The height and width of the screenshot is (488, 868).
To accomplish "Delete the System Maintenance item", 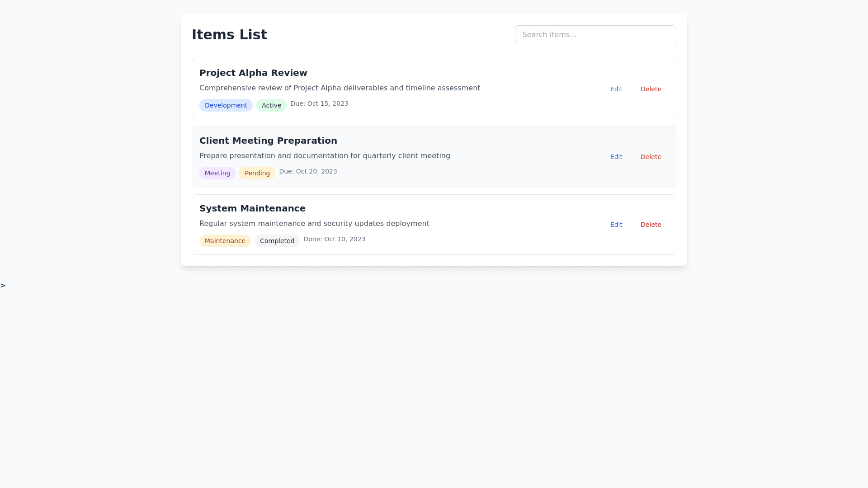I will (x=651, y=225).
